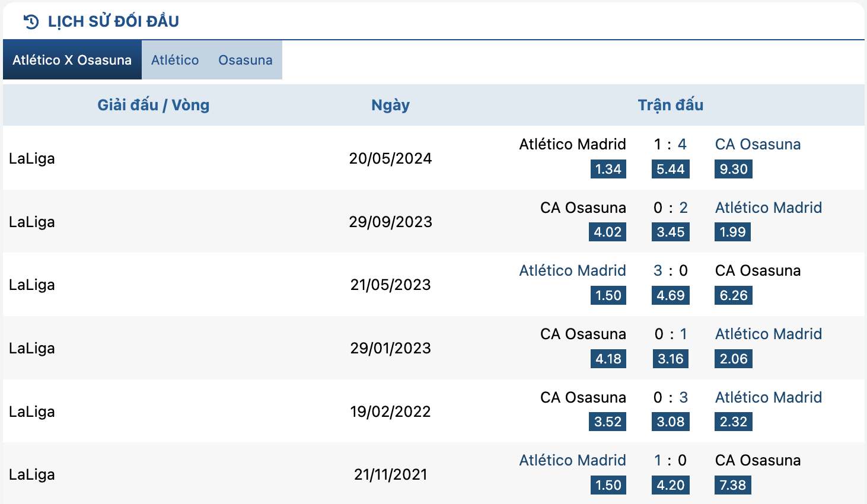Image resolution: width=867 pixels, height=504 pixels.
Task: Select the Atlético X Osasuna tab
Action: click(72, 60)
